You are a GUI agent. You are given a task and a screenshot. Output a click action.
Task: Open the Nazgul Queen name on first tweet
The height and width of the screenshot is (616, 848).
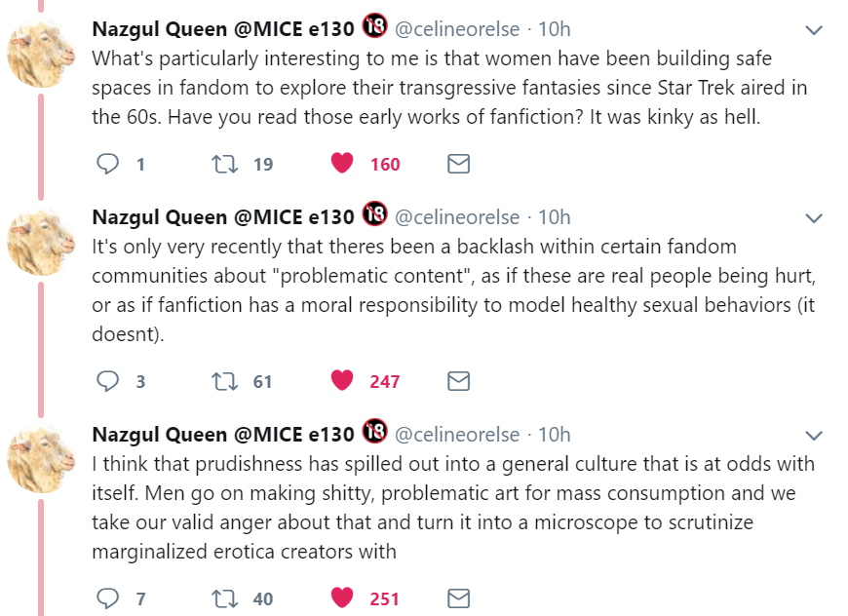coord(222,29)
